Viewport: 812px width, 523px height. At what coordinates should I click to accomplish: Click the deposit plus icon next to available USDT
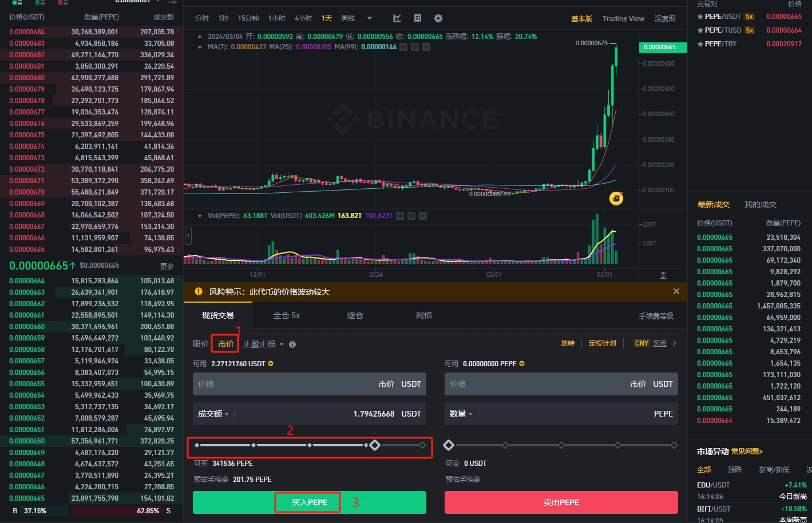pyautogui.click(x=271, y=363)
